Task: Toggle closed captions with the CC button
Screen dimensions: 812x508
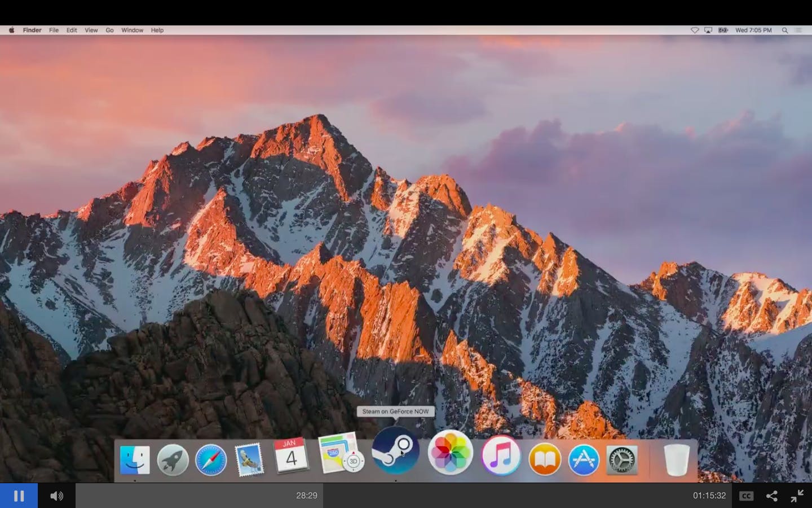Action: coord(746,496)
